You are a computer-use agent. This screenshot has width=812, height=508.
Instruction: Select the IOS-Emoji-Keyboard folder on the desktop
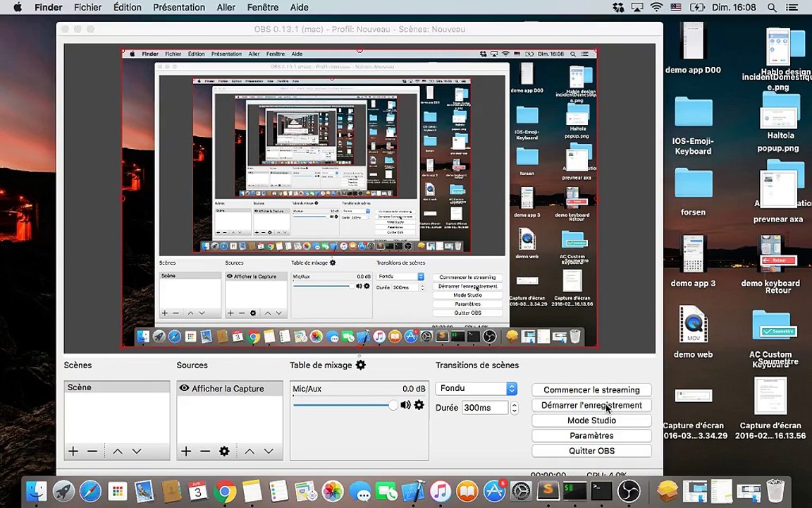point(693,126)
